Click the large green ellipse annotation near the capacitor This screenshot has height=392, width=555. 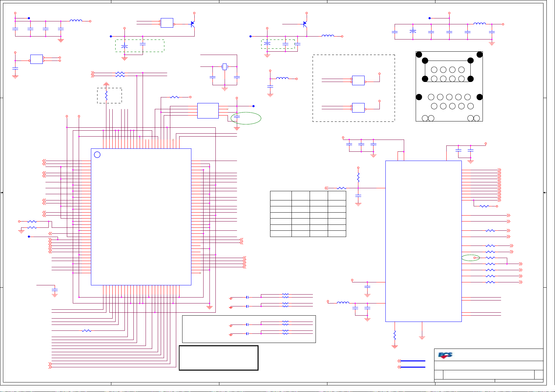[246, 118]
